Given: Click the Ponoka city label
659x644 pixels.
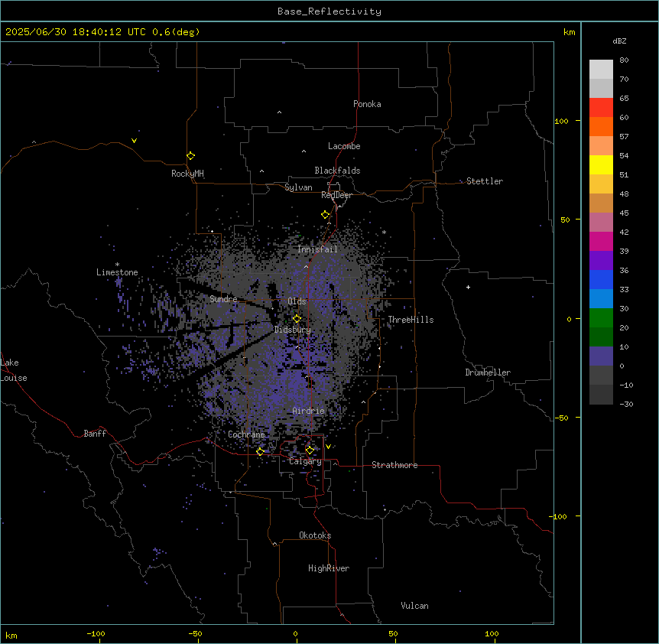Looking at the screenshot, I should [367, 104].
